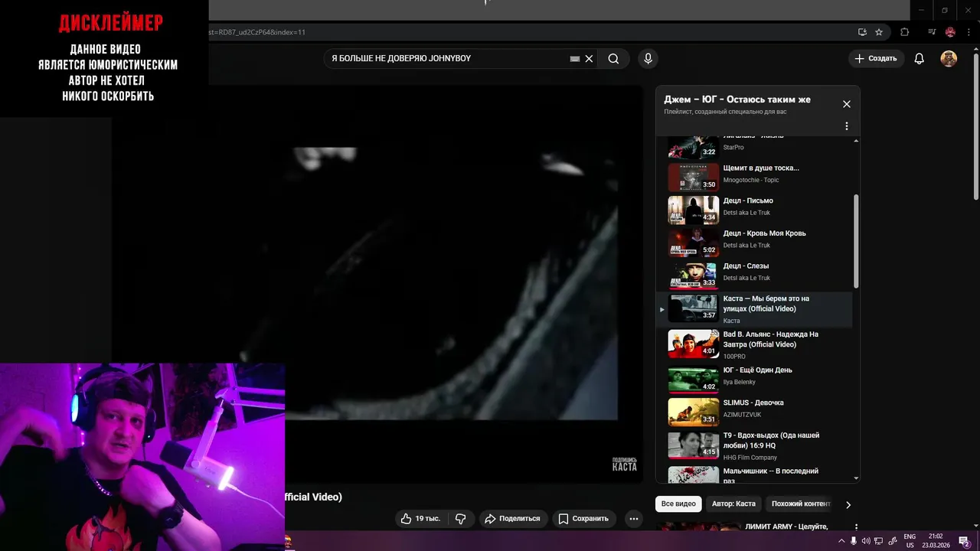Open more actions ellipsis under video
This screenshot has width=980, height=551.
click(x=633, y=518)
